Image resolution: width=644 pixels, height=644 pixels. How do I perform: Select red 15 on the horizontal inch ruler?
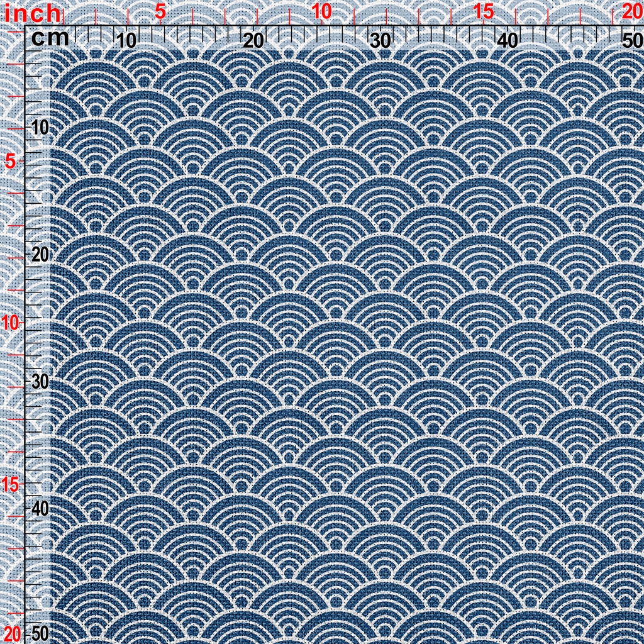pos(484,12)
